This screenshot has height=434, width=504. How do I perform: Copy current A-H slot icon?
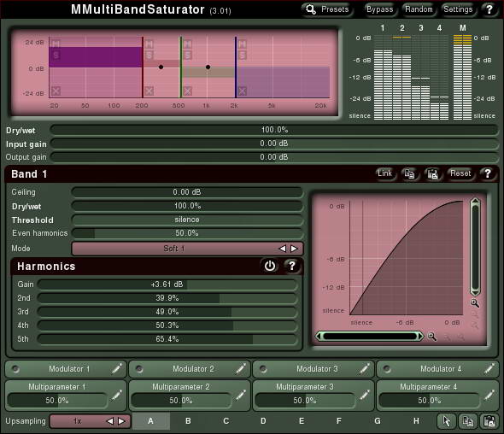point(467,421)
